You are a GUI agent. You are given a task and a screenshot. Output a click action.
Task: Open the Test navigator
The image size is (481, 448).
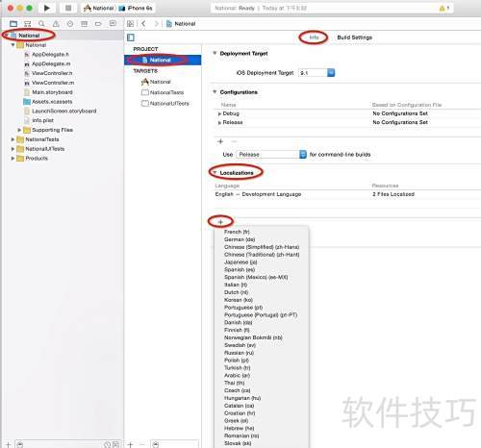[70, 24]
